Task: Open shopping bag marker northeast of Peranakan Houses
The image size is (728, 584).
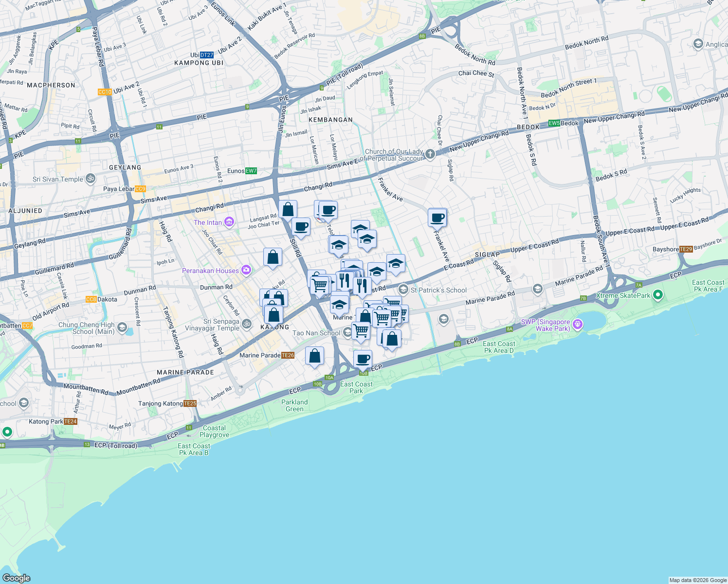Action: (273, 257)
